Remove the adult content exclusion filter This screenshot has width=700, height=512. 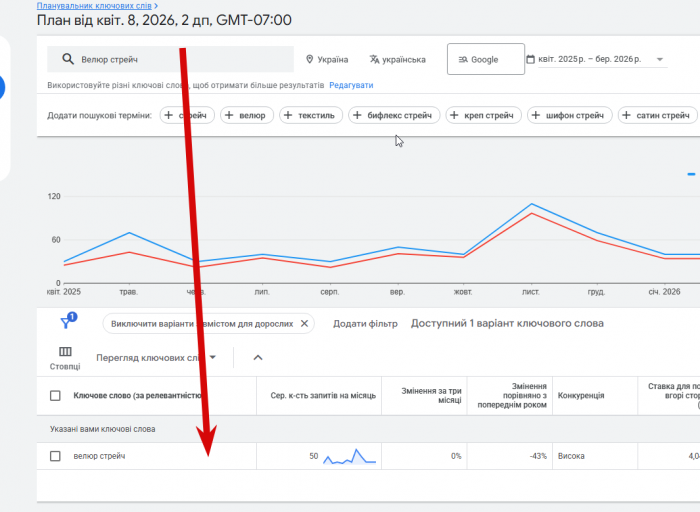(304, 324)
